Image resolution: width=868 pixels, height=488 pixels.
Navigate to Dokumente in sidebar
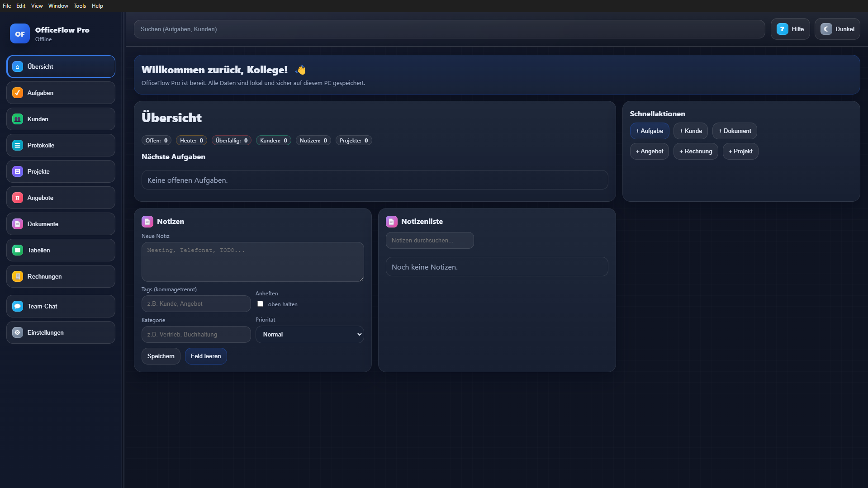click(x=61, y=224)
